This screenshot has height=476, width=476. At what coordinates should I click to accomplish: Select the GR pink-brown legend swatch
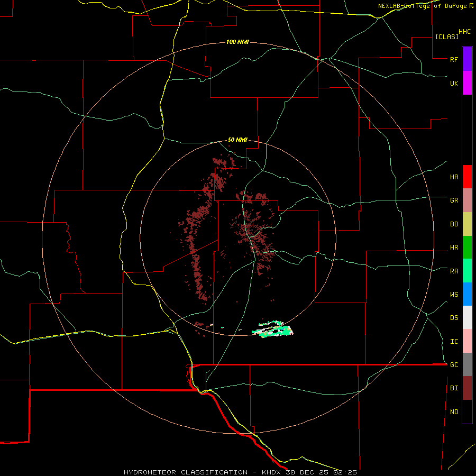pos(467,200)
